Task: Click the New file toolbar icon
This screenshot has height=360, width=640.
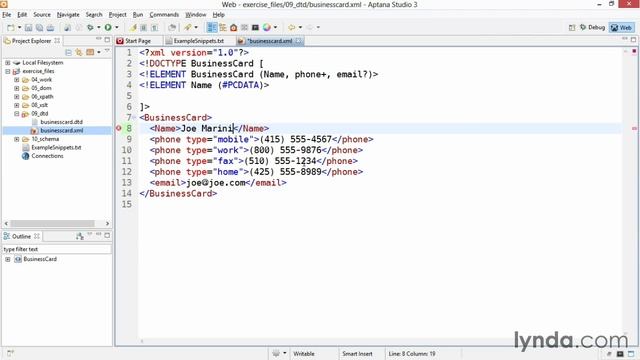Action: 11,27
